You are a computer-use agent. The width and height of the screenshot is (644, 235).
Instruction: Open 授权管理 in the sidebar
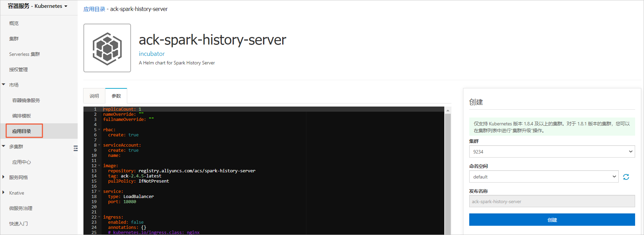[18, 70]
